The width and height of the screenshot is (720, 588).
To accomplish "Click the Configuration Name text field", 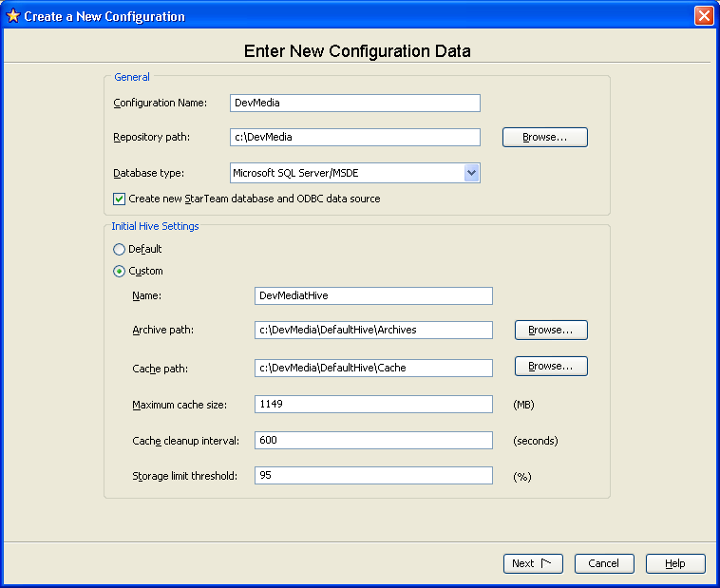I will click(354, 104).
